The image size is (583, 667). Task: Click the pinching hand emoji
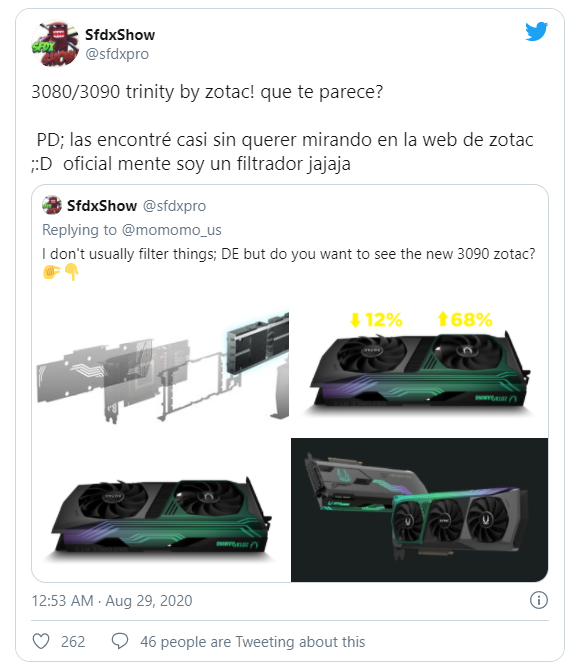pos(51,271)
